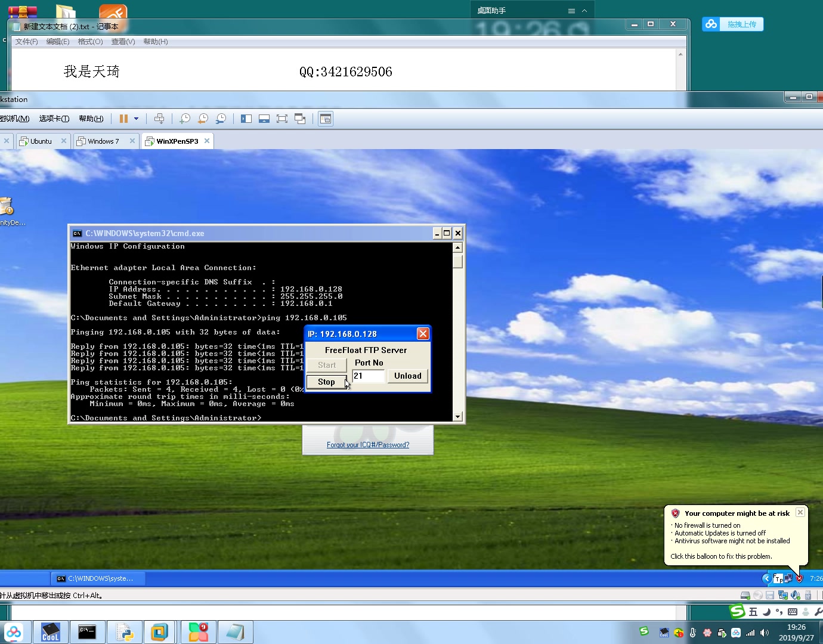Open the dropdown arrow beside the pause button
This screenshot has width=823, height=644.
(x=136, y=119)
